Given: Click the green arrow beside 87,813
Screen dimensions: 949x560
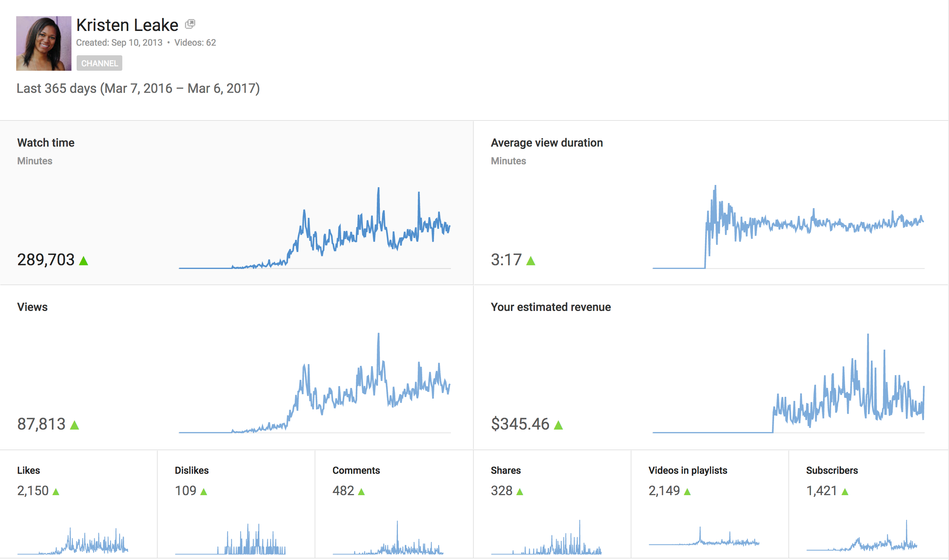Looking at the screenshot, I should (75, 425).
